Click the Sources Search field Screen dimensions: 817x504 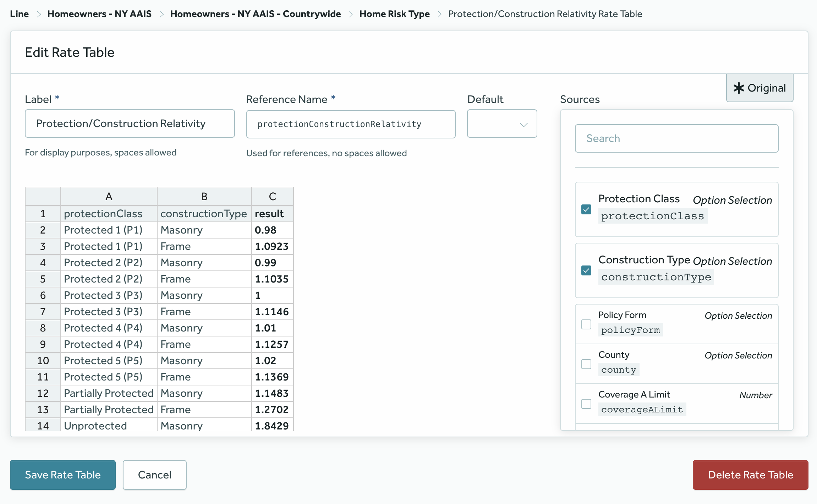(x=676, y=138)
